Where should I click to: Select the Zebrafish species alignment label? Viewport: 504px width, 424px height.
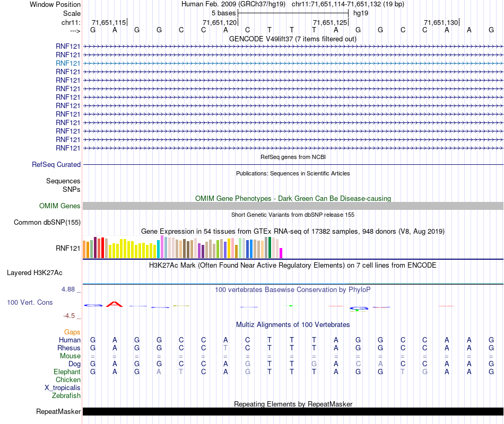pyautogui.click(x=66, y=395)
